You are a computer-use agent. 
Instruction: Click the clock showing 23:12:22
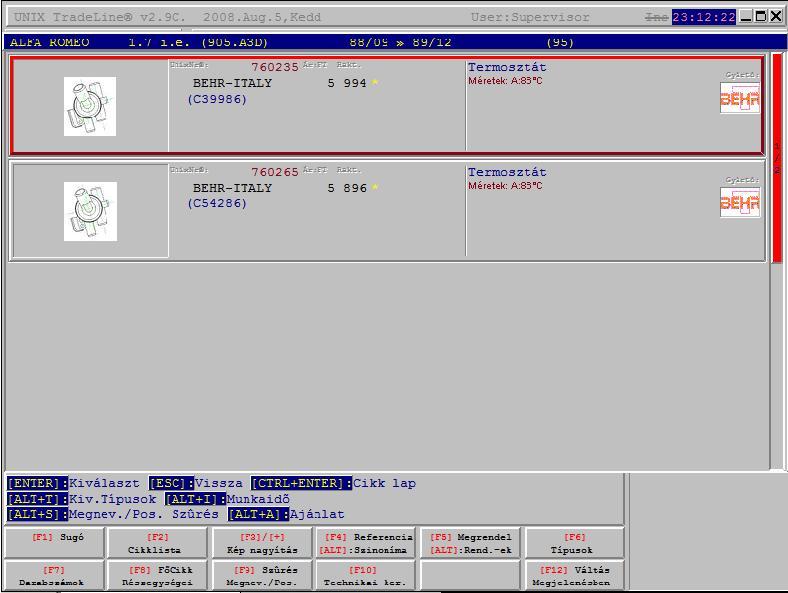[704, 17]
